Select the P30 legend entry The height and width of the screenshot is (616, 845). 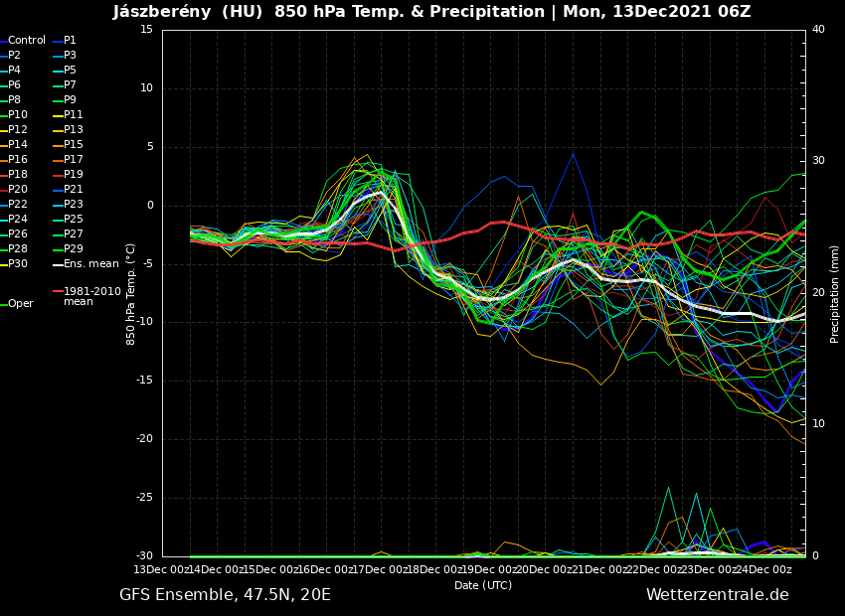[x=18, y=264]
